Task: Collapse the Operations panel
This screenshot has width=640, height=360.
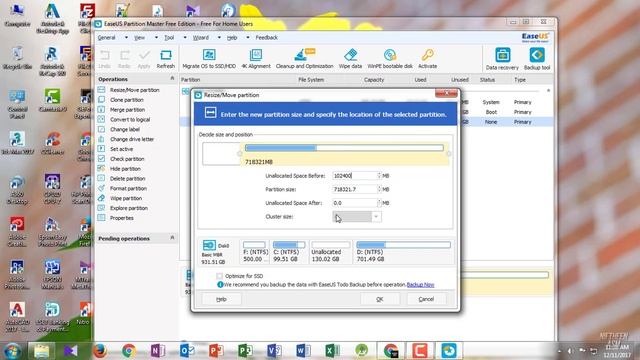Action: point(172,78)
